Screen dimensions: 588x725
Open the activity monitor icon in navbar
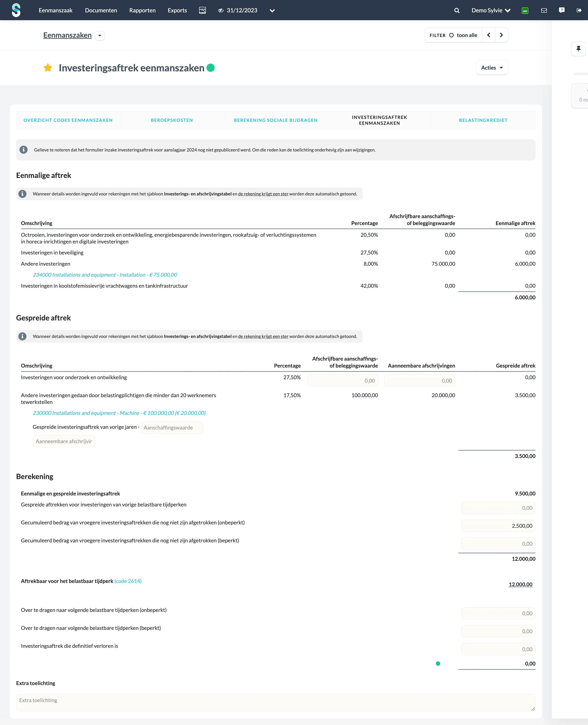[202, 10]
